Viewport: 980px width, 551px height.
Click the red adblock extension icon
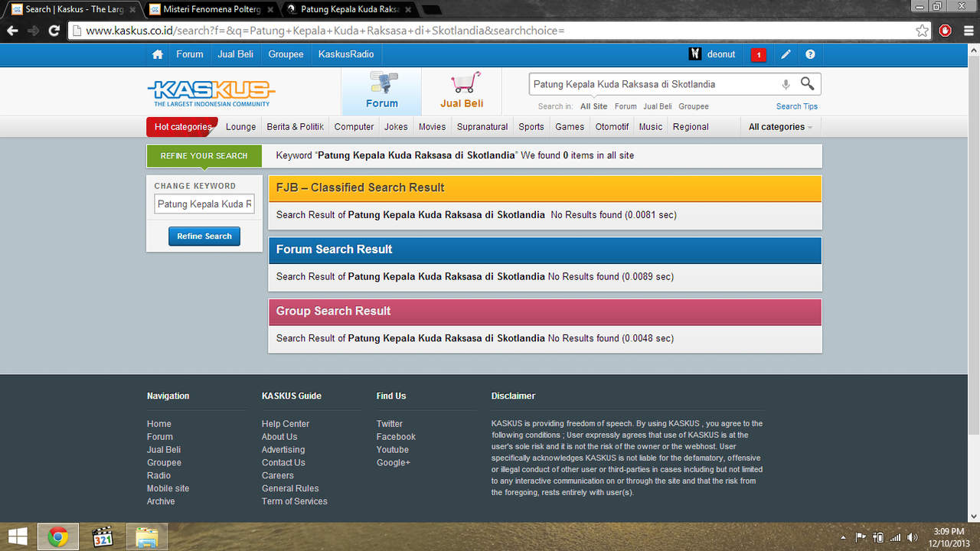click(x=946, y=31)
